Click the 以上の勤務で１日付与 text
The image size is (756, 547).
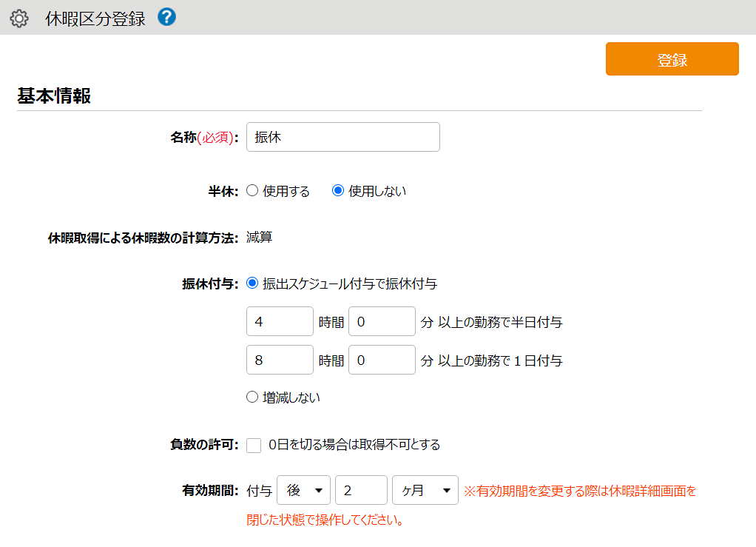click(500, 360)
